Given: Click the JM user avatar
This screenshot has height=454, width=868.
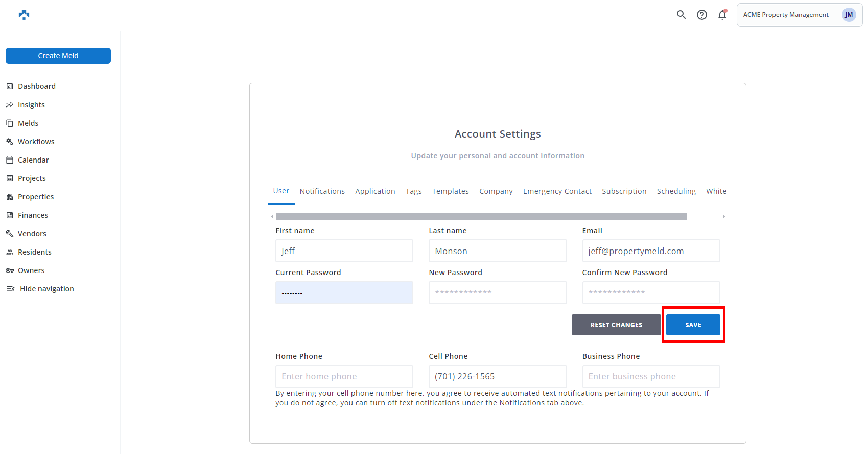Looking at the screenshot, I should coord(849,15).
